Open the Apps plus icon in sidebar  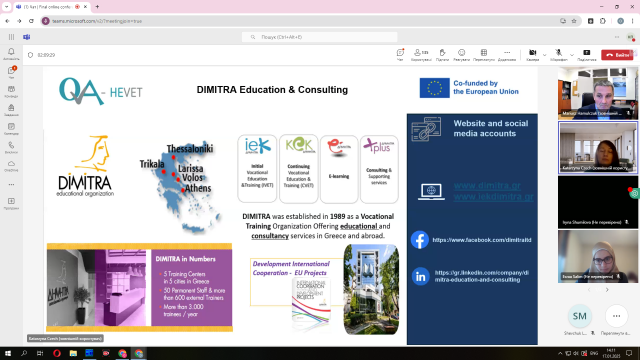click(x=11, y=203)
